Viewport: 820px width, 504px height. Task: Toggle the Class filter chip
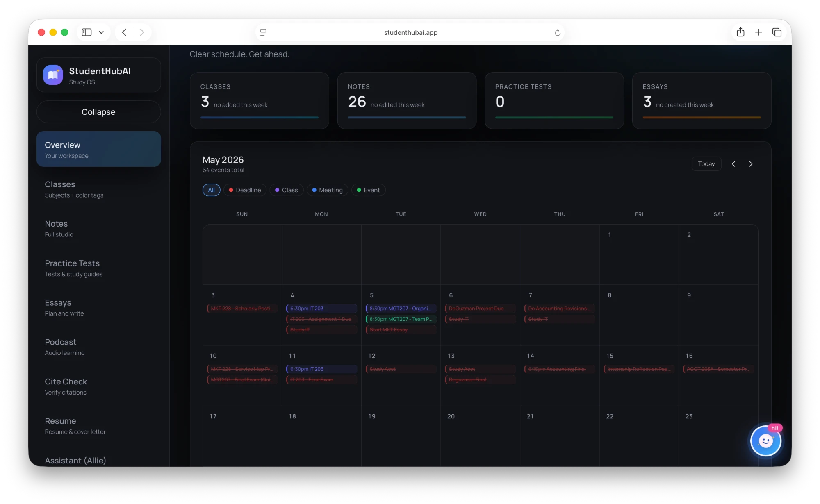tap(287, 190)
